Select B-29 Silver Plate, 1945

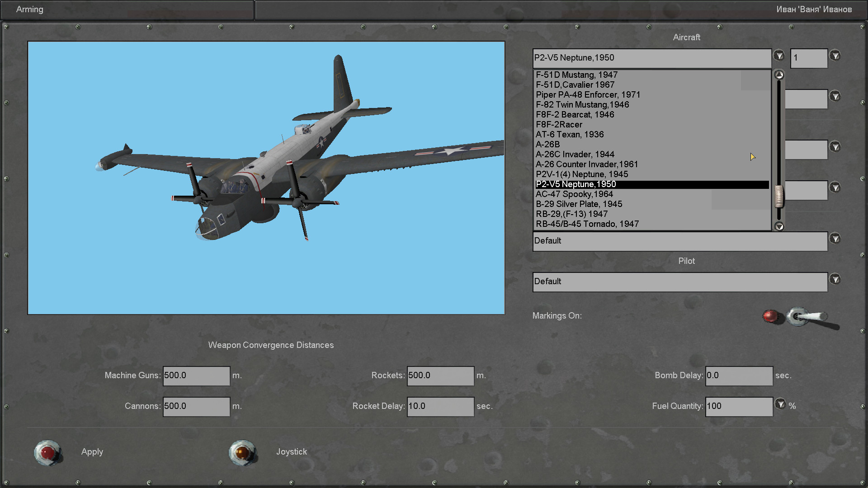point(579,204)
